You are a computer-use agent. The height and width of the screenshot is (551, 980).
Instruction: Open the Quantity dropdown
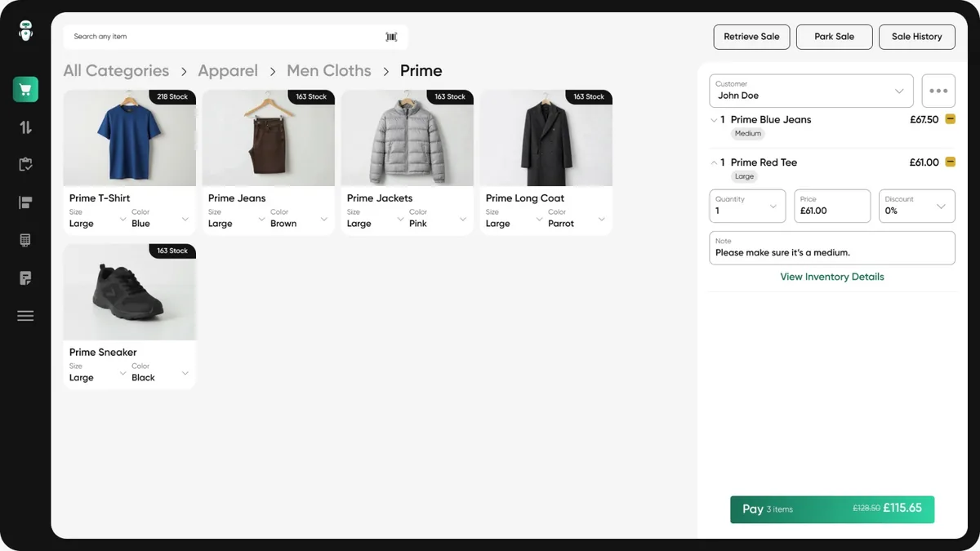click(747, 206)
